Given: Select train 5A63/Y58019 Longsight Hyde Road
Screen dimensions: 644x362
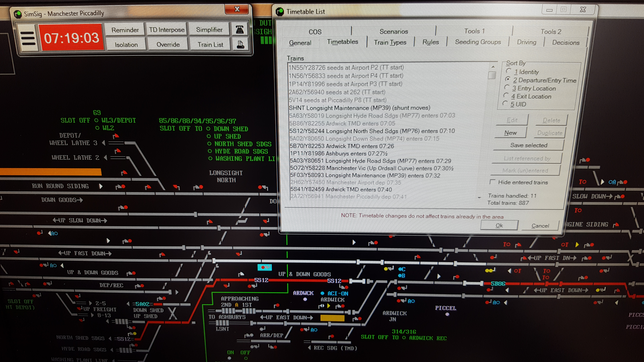Looking at the screenshot, I should (372, 115).
